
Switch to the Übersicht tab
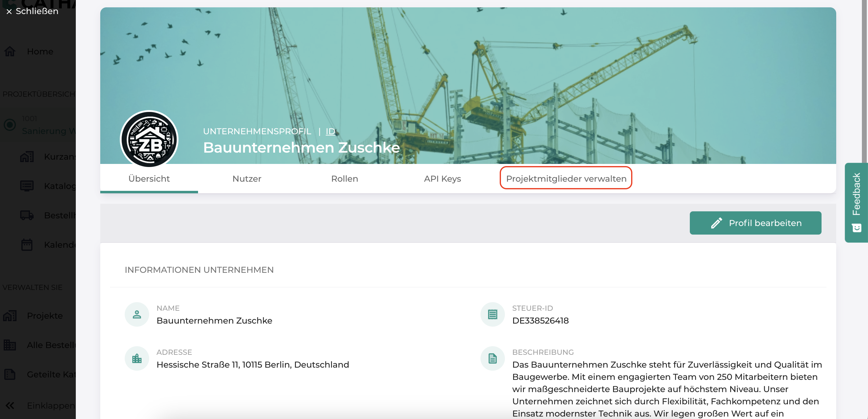[149, 179]
